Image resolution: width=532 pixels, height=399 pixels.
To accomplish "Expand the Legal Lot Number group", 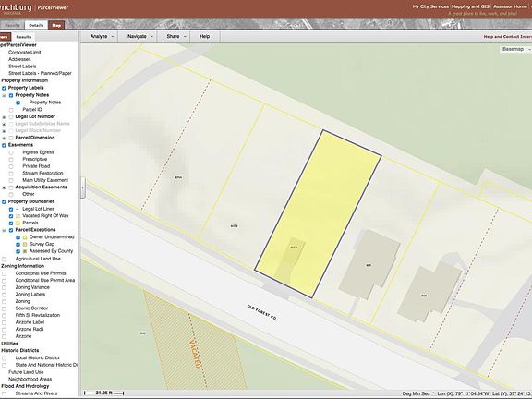I will pos(4,117).
